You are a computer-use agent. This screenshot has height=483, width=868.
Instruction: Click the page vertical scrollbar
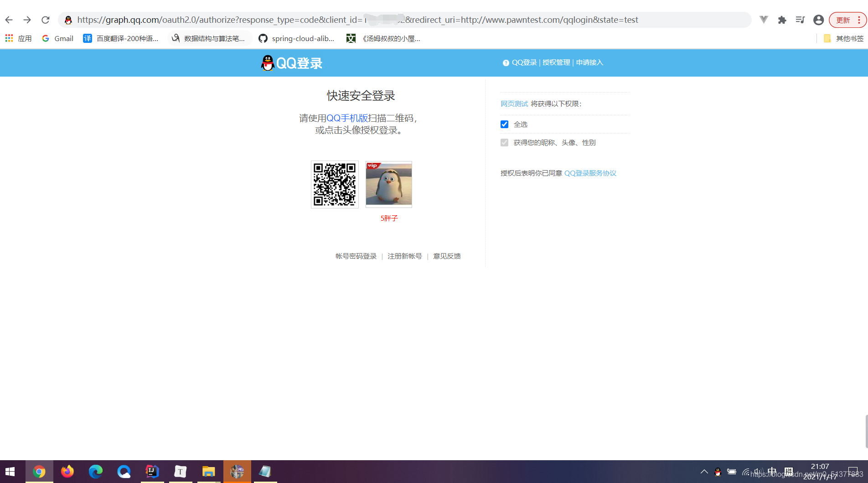pyautogui.click(x=866, y=431)
